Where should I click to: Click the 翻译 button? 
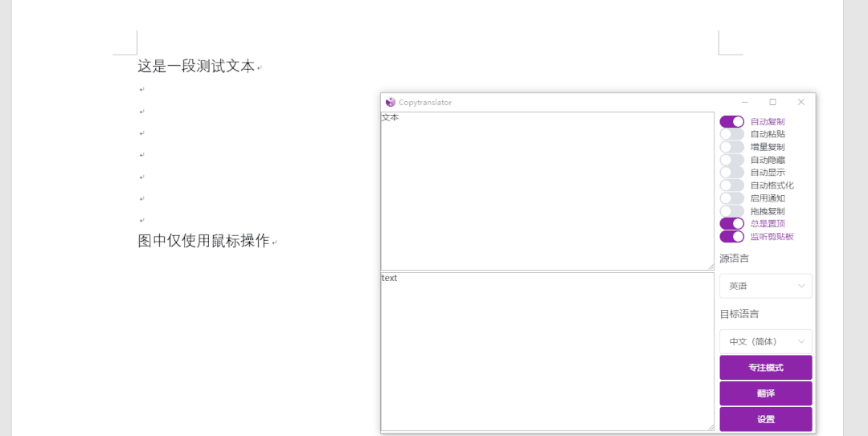[x=766, y=393]
